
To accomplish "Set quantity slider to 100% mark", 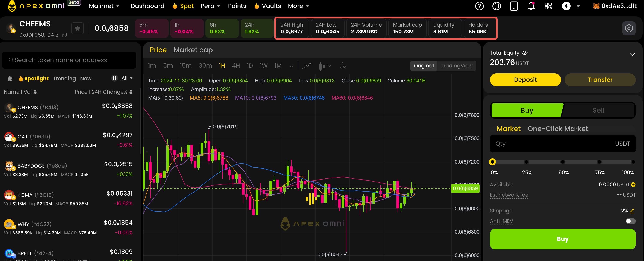I will click(x=633, y=162).
